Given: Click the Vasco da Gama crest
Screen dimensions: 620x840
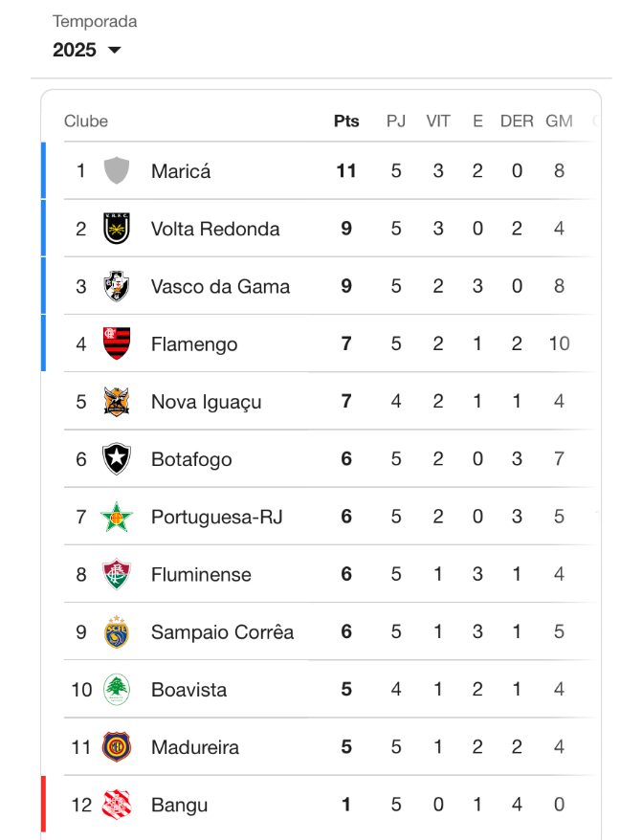Looking at the screenshot, I should 117,286.
